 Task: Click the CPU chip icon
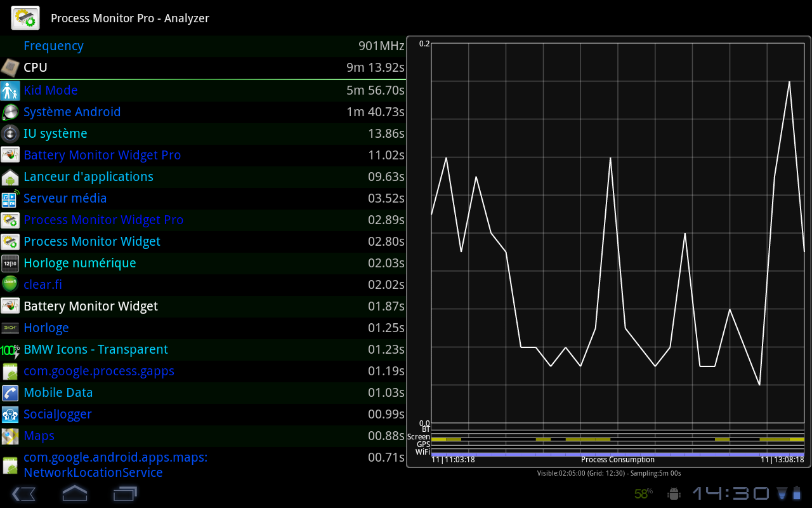[10, 67]
